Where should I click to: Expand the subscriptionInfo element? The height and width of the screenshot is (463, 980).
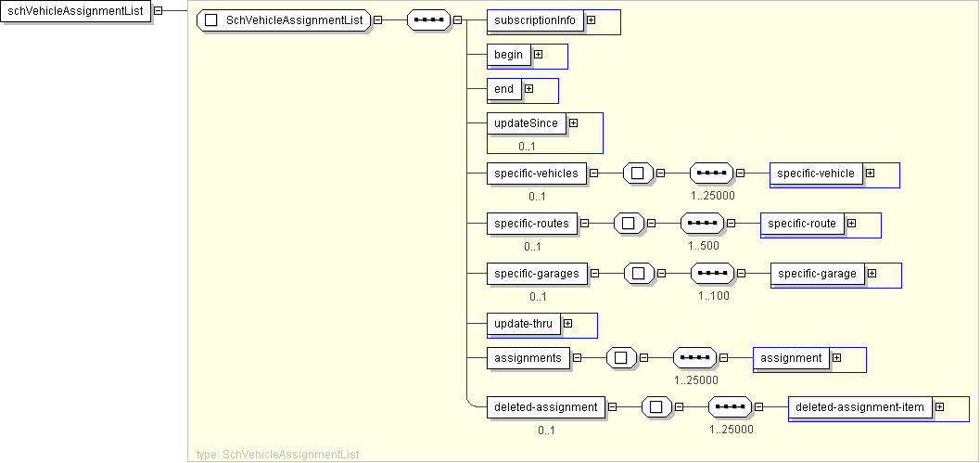[x=591, y=20]
